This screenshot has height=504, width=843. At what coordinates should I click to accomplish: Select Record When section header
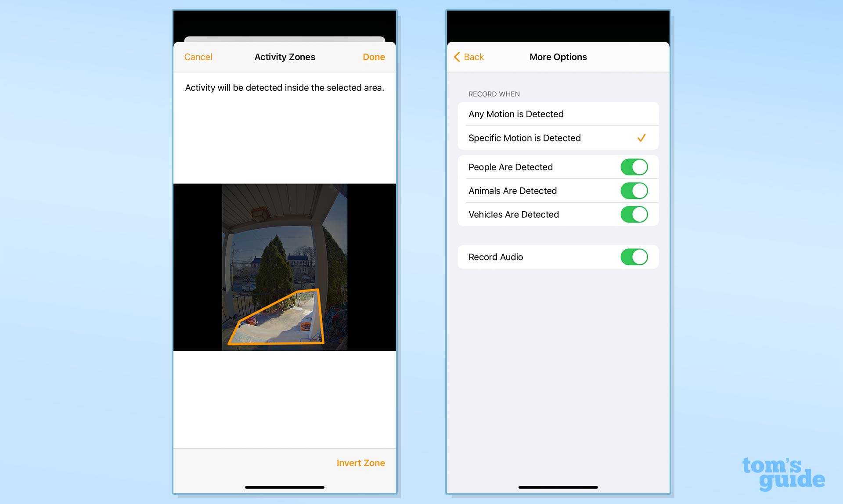tap(493, 94)
